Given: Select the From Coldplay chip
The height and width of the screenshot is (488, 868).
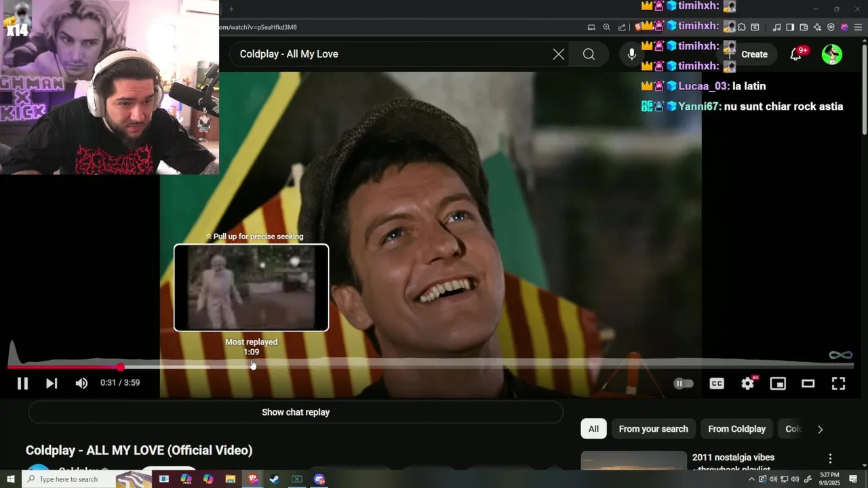Looking at the screenshot, I should point(736,429).
